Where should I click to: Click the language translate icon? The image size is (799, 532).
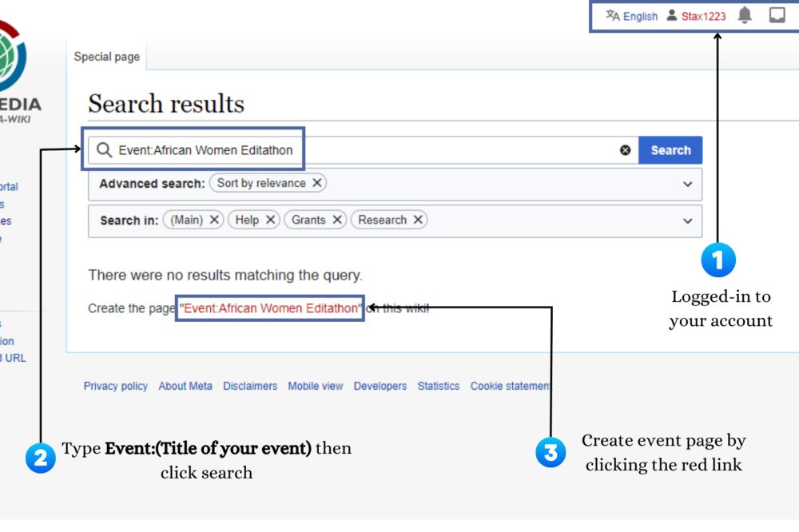[x=613, y=15]
